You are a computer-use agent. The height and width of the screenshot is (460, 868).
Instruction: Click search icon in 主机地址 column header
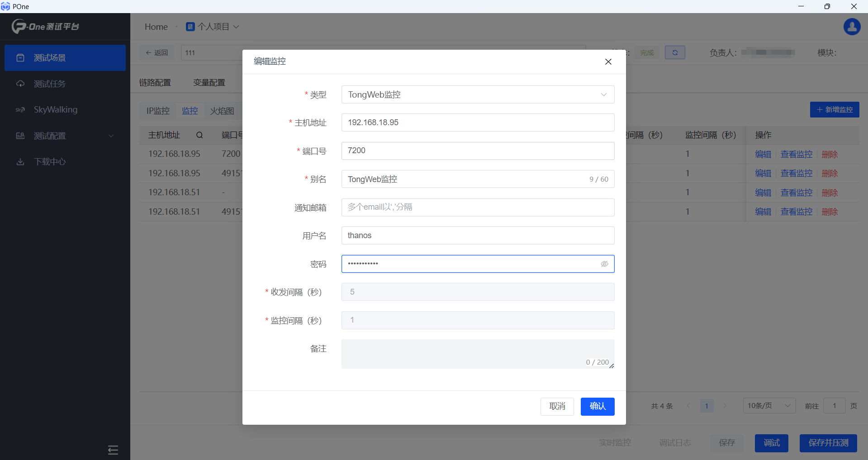199,135
